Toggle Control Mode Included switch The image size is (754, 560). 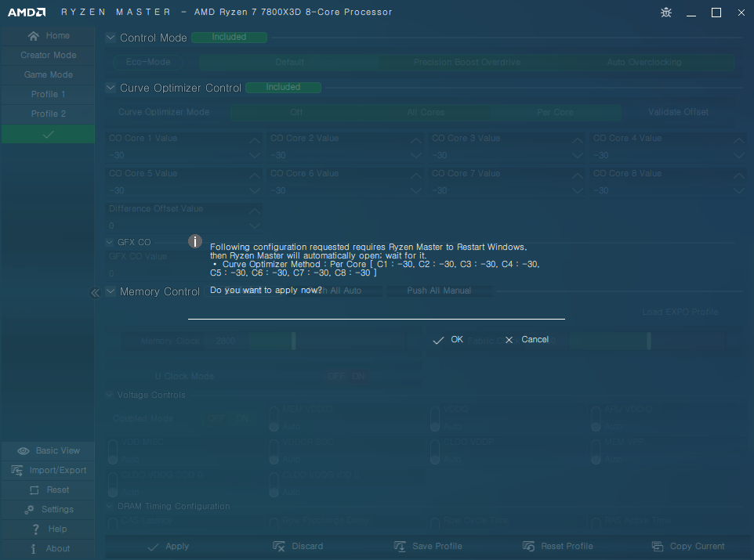pyautogui.click(x=230, y=37)
